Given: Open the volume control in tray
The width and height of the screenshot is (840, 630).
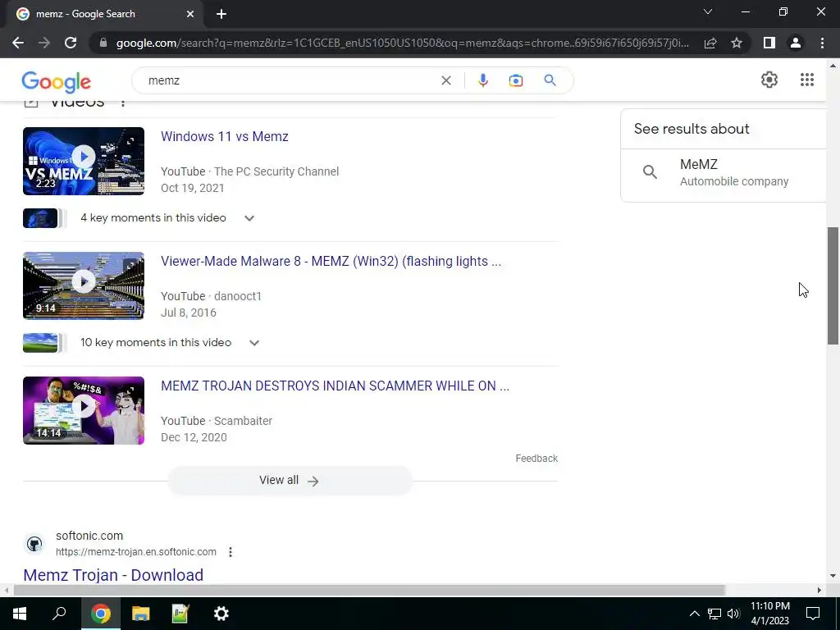Looking at the screenshot, I should [x=733, y=614].
